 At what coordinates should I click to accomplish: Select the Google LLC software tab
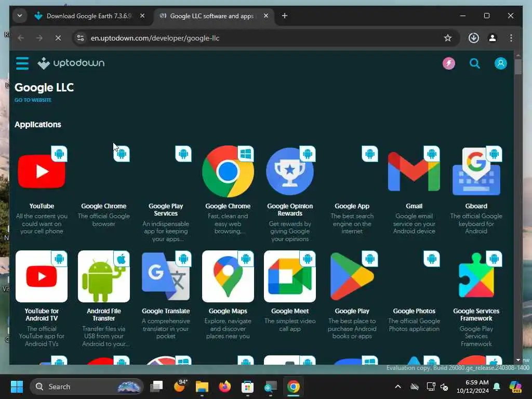point(212,16)
